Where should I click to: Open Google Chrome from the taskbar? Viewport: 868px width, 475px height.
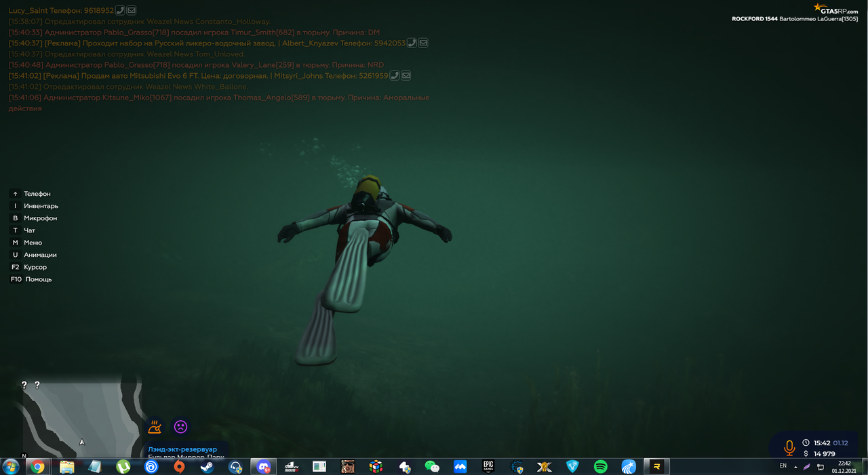37,466
